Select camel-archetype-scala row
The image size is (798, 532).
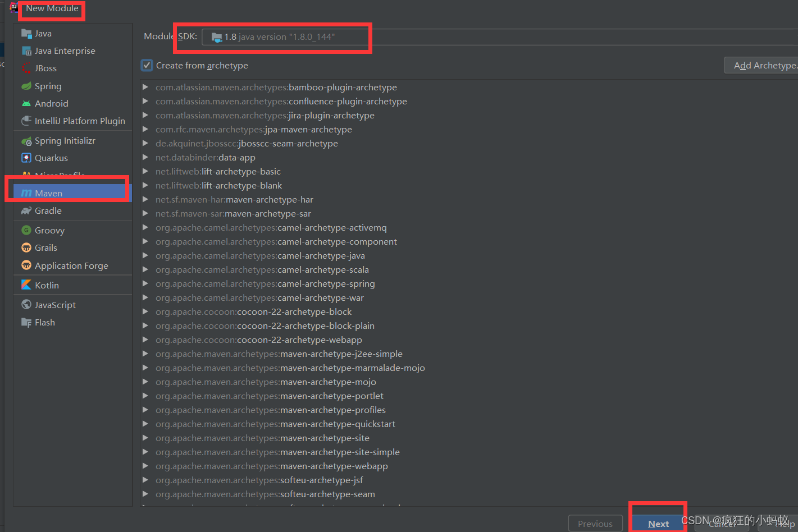[469, 270]
